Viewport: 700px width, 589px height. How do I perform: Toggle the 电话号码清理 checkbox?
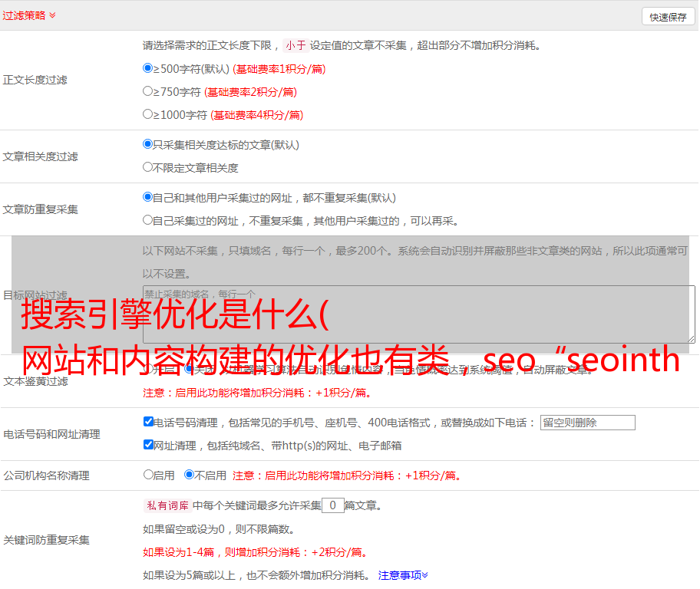point(148,421)
